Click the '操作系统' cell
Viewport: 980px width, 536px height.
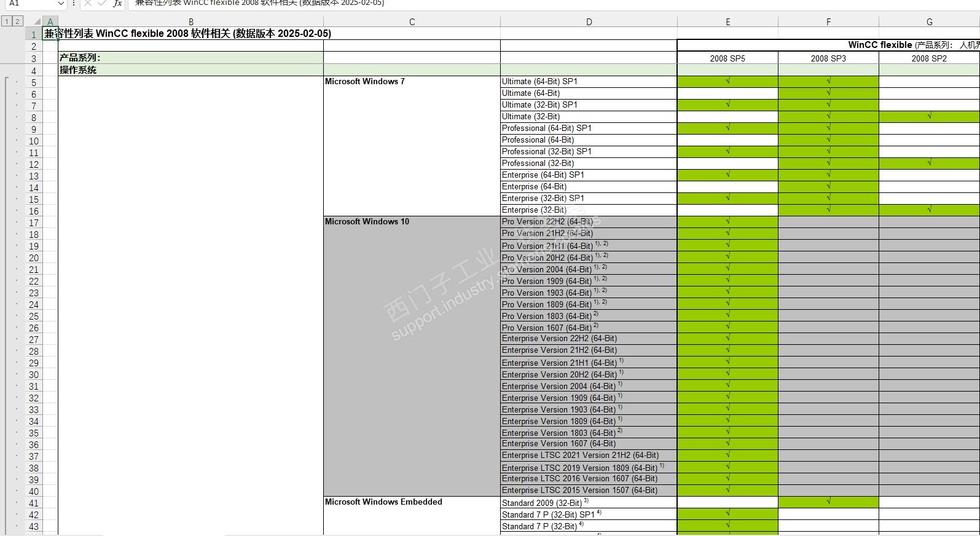(x=190, y=70)
